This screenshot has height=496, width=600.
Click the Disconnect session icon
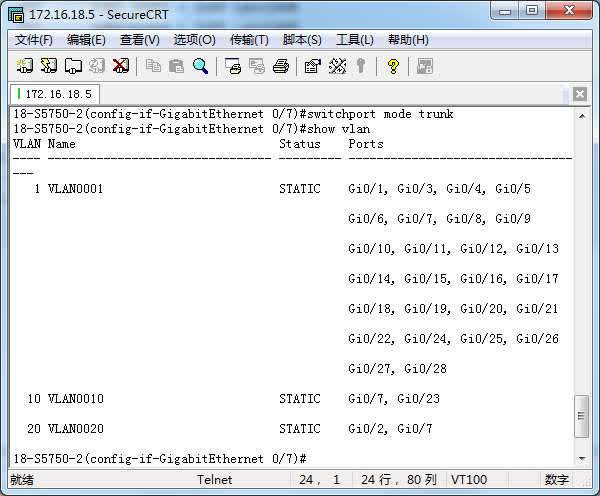pos(121,66)
